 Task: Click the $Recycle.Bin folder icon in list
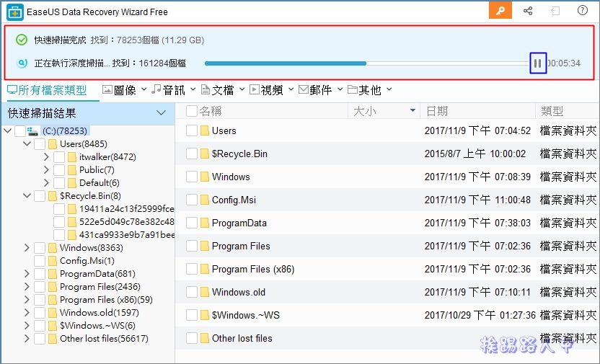205,154
